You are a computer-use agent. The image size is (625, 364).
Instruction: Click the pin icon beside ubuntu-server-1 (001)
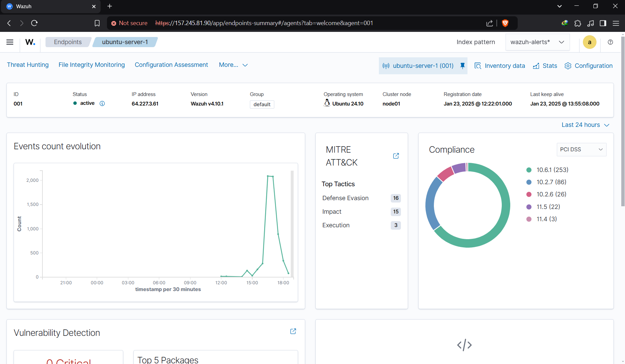(462, 65)
